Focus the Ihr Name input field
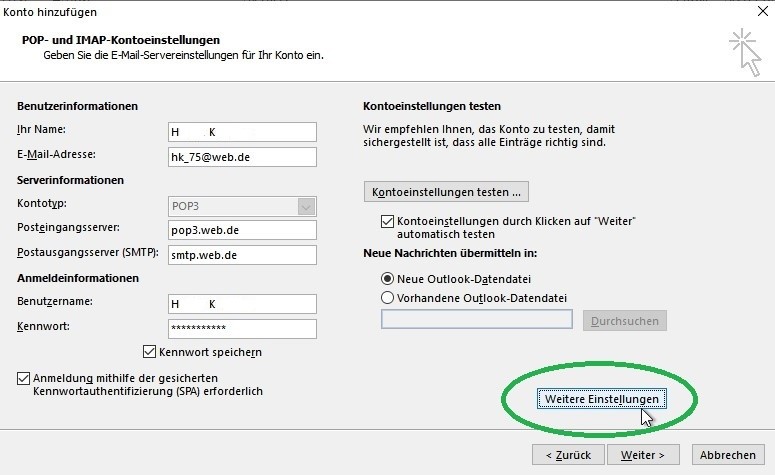 point(242,132)
